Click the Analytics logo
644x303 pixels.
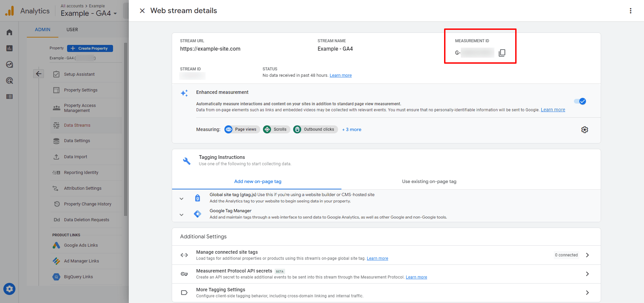pyautogui.click(x=9, y=11)
